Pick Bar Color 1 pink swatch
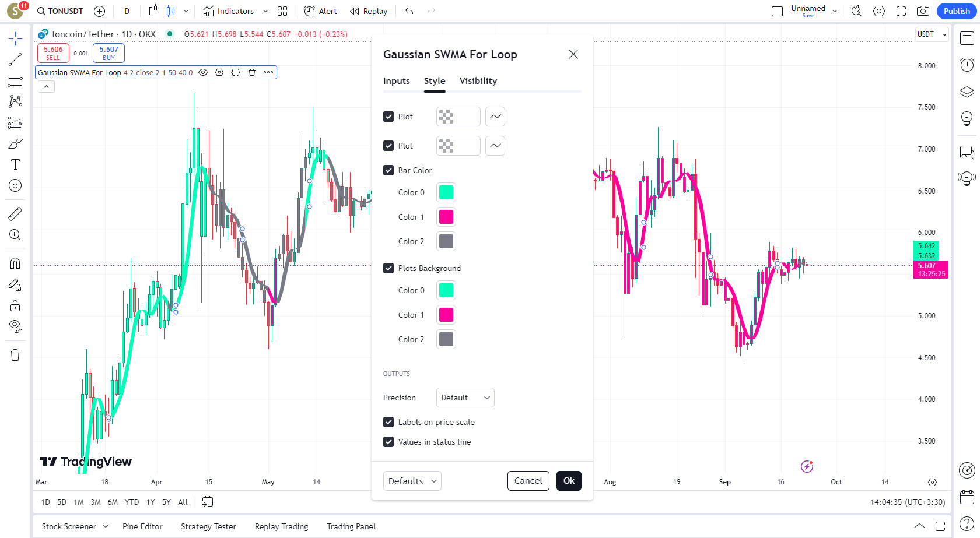Screen dimensions: 980x538 446,217
